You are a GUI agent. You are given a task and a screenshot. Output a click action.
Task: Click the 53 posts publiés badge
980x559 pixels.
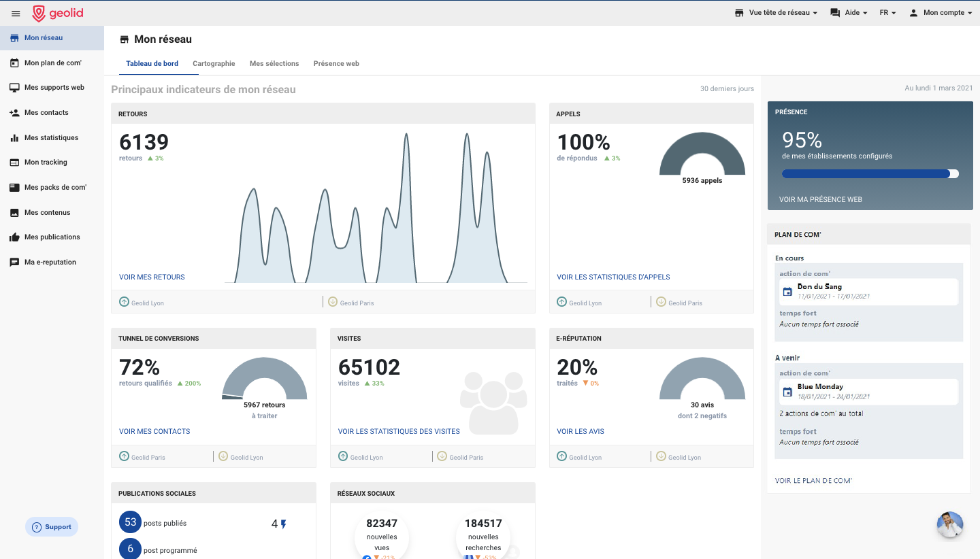pos(130,522)
